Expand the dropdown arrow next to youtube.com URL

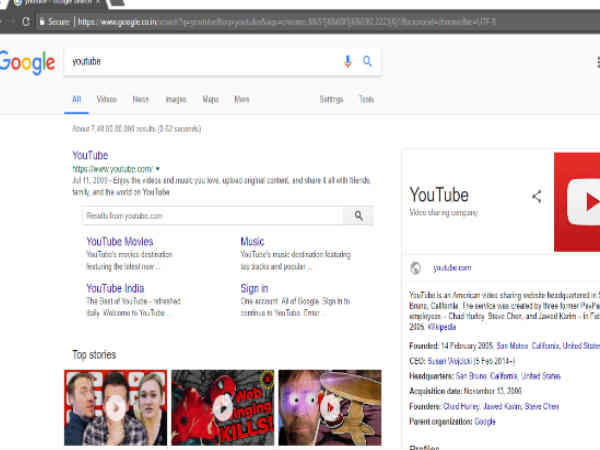[158, 168]
